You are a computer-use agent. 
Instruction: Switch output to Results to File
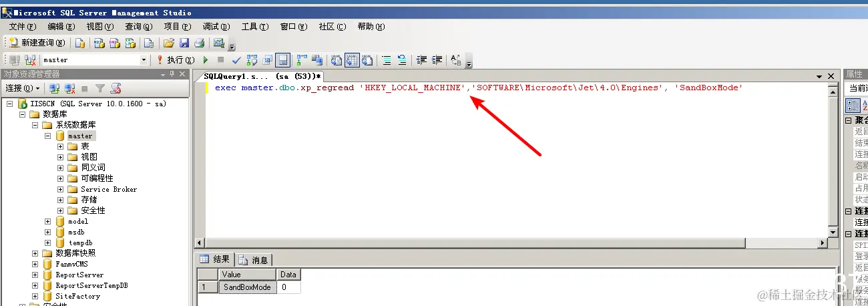point(367,60)
